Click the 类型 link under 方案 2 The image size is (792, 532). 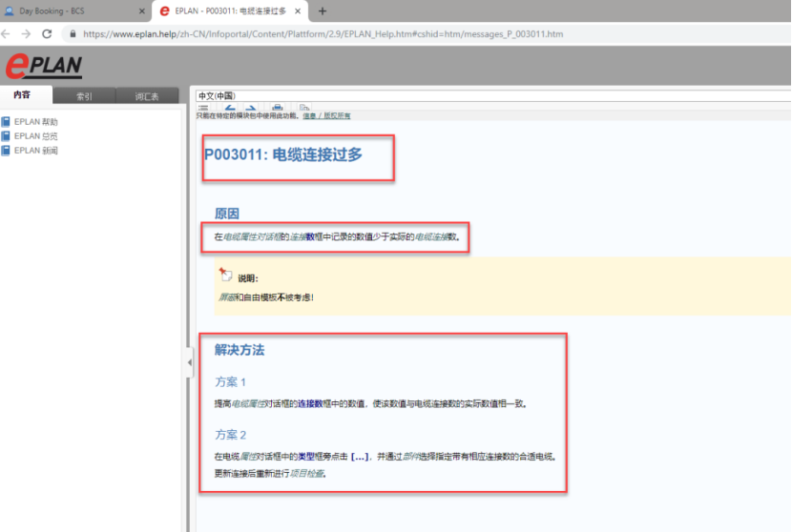306,457
